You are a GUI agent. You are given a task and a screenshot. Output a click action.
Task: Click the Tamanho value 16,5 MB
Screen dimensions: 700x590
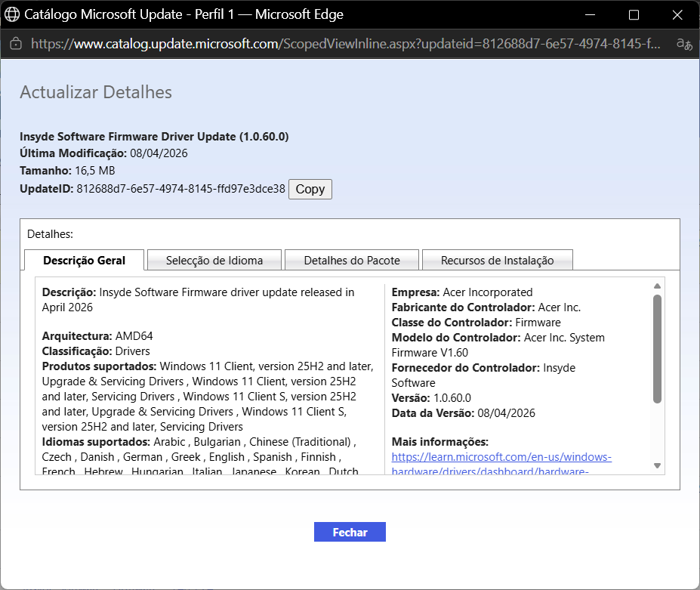pos(95,171)
